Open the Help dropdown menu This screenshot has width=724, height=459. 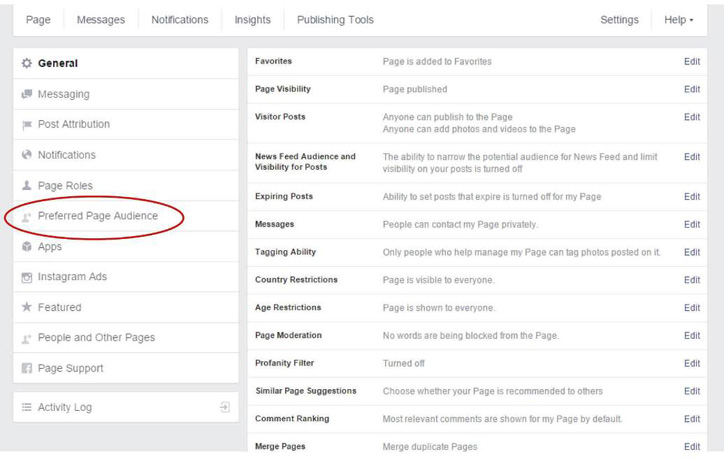tap(678, 20)
